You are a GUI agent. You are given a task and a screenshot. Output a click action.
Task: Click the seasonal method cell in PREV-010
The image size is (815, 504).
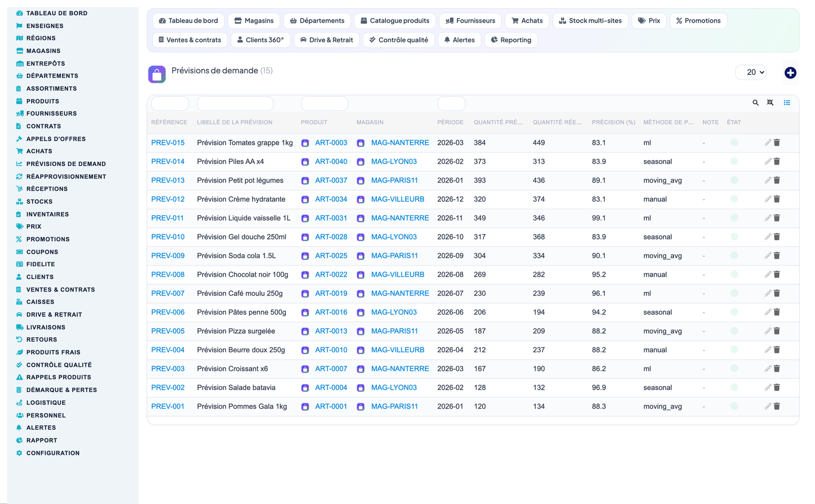coord(658,237)
